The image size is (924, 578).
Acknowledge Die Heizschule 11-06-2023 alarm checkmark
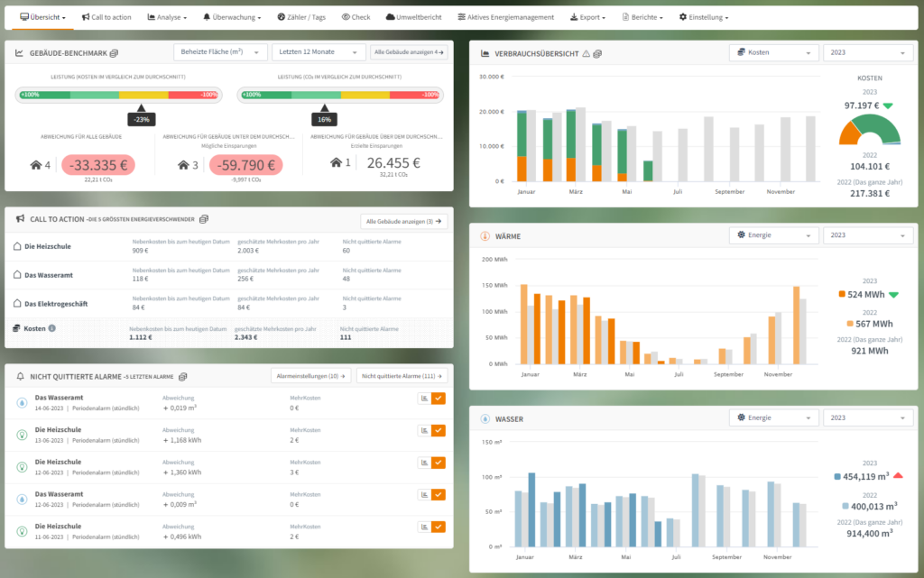[x=439, y=527]
